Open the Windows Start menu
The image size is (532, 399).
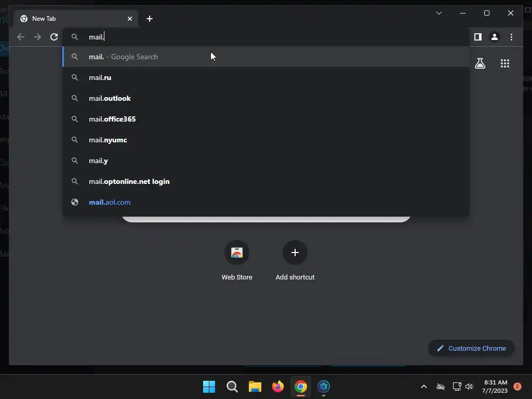(x=209, y=387)
